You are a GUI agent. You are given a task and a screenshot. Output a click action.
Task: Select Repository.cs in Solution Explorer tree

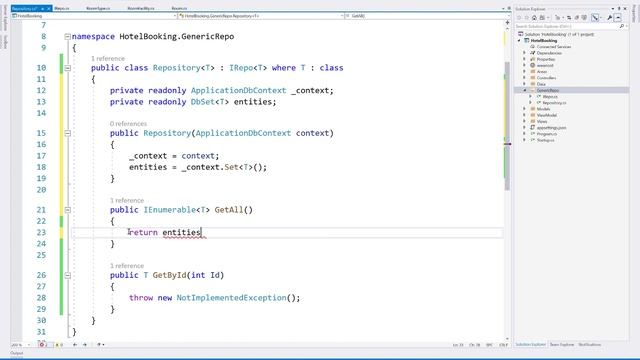tap(554, 103)
